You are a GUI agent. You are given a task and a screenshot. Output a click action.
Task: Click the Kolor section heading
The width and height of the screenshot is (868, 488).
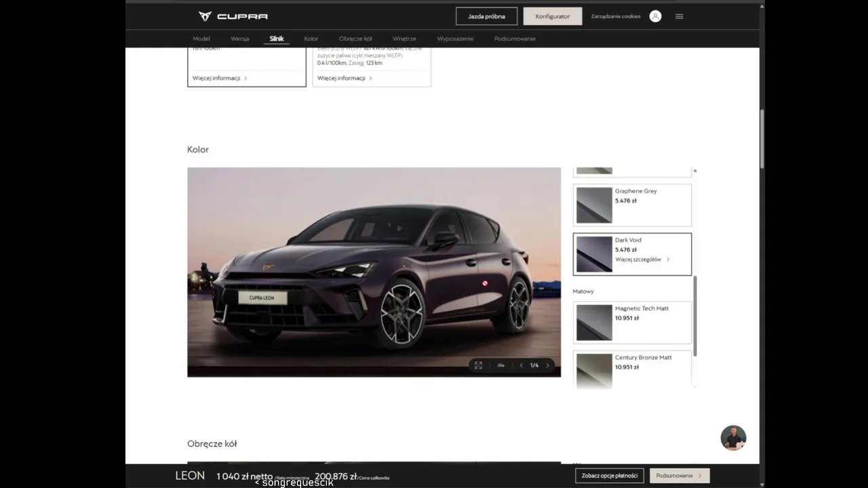click(198, 149)
